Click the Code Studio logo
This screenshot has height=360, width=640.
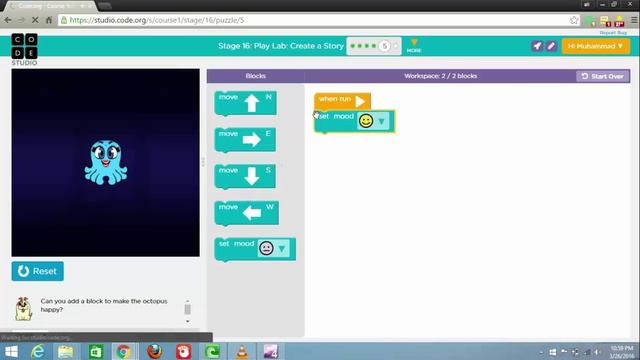click(24, 49)
